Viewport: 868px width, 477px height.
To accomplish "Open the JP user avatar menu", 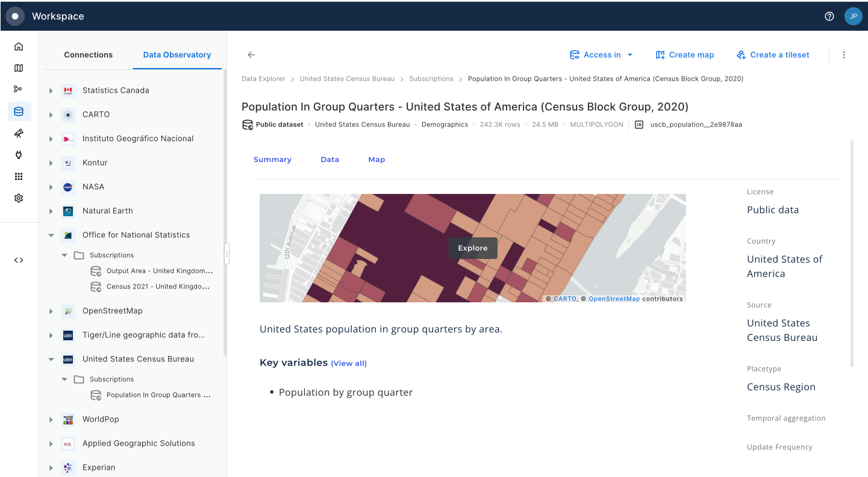I will [853, 16].
